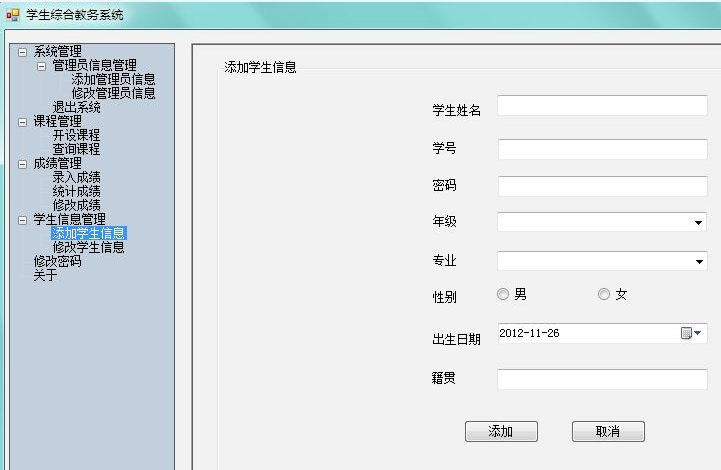Select 统计成绩 in the tree
Screen dimensions: 721x470
pos(76,191)
